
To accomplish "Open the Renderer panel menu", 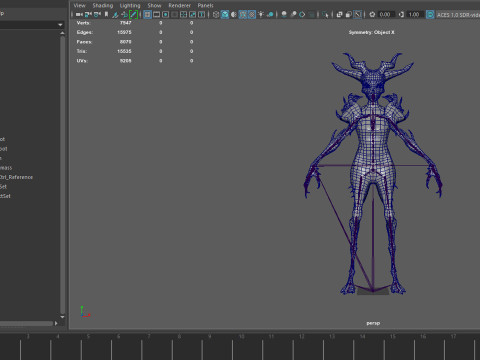I will 179,5.
